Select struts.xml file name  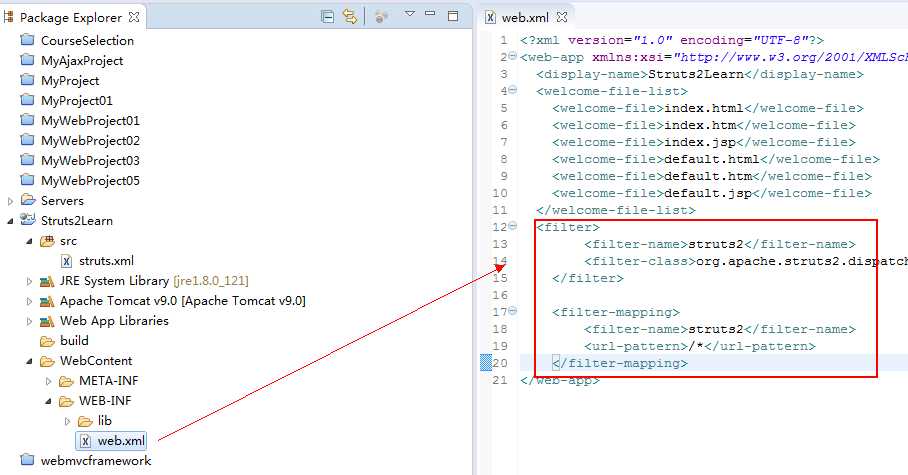point(107,261)
